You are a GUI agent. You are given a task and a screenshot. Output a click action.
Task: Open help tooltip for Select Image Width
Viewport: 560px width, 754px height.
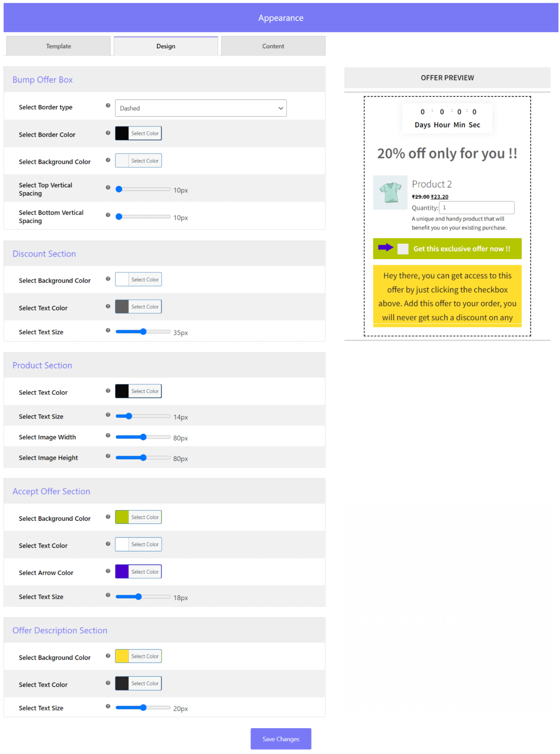point(108,436)
